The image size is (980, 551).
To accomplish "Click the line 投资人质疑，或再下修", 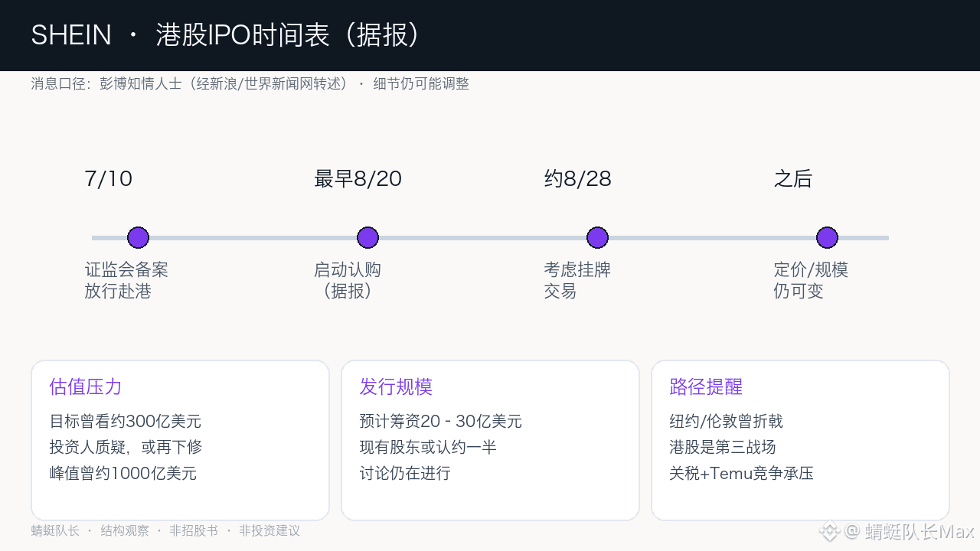I will coord(126,447).
